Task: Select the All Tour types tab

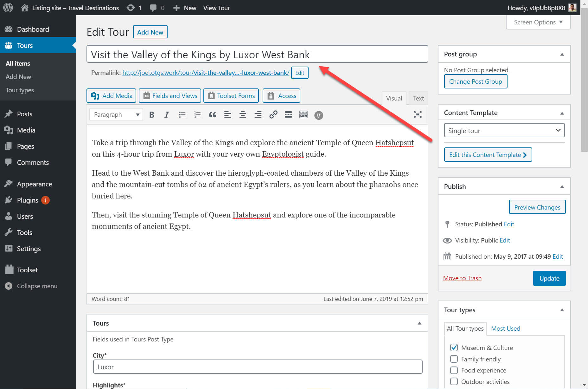Action: [465, 328]
